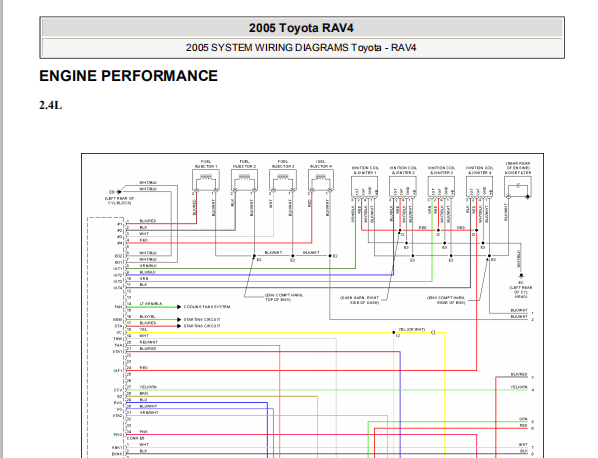This screenshot has height=458, width=598.
Task: Click the Noise Filter component symbol
Action: (x=518, y=187)
